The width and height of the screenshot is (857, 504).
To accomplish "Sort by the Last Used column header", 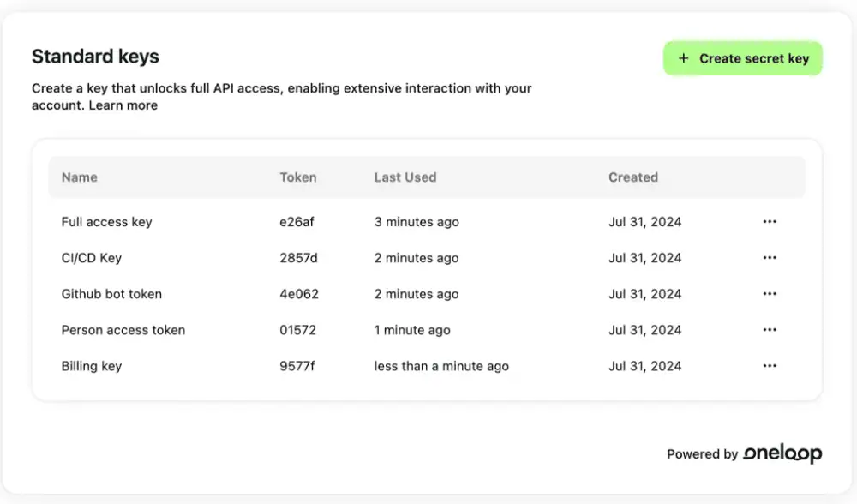I will coord(405,177).
